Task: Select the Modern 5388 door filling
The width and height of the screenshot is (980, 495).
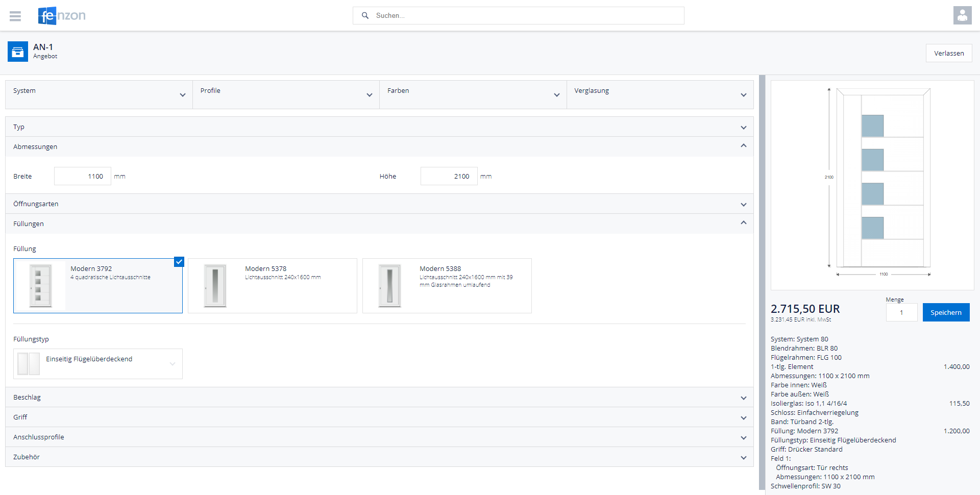Action: tap(447, 285)
